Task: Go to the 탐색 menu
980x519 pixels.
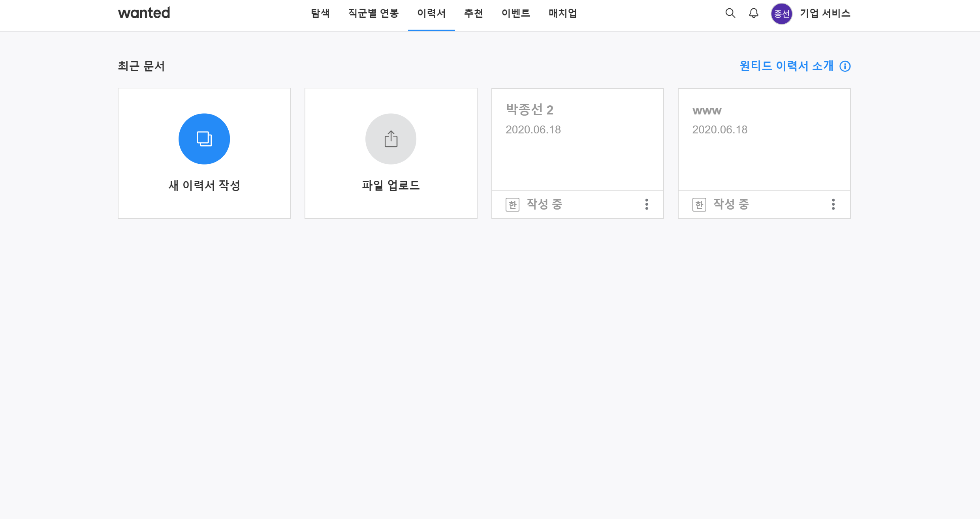Action: click(x=320, y=13)
